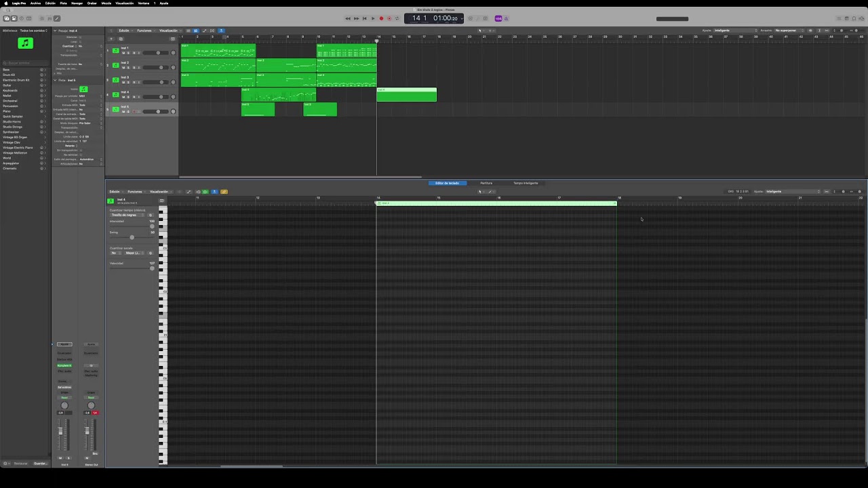This screenshot has height=488, width=868.
Task: Click the Record button in the transport bar
Action: 381,18
